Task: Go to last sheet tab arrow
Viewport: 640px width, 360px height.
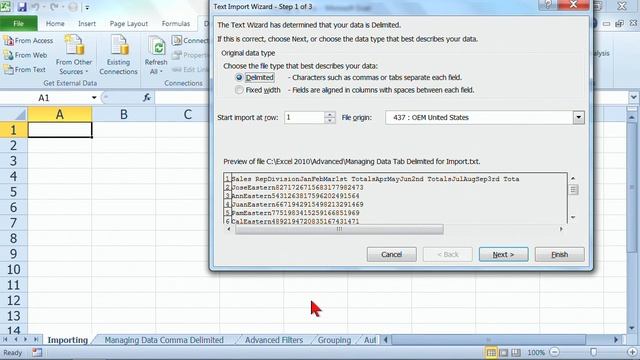Action: pyautogui.click(x=36, y=340)
